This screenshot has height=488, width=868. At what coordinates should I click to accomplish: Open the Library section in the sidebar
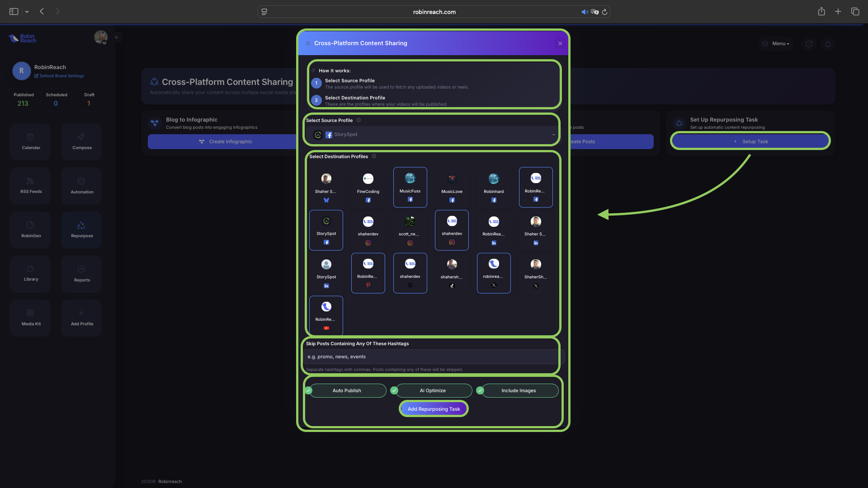coord(31,273)
